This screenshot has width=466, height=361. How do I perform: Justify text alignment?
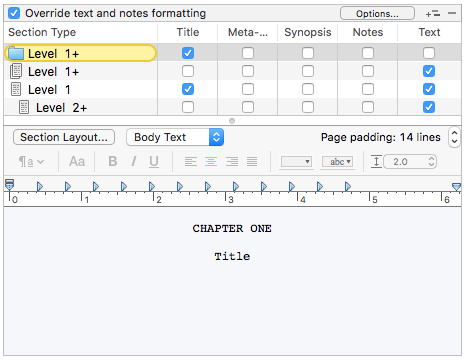click(252, 162)
